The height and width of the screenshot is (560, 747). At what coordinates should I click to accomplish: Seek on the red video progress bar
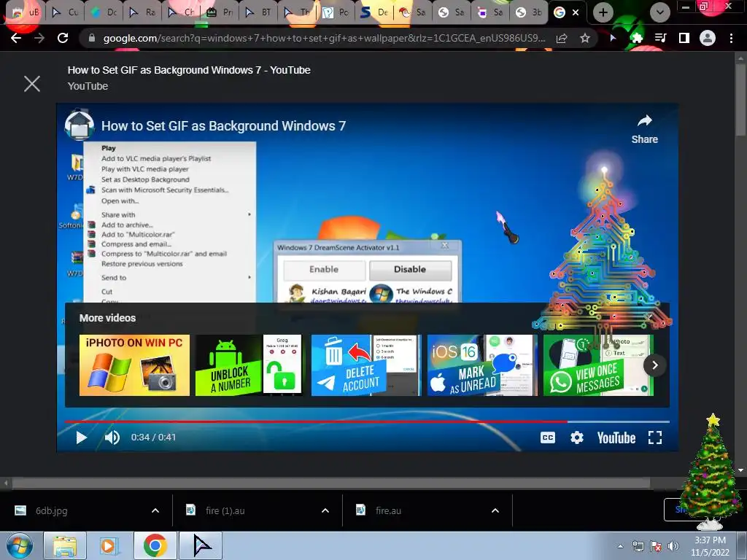coord(367,421)
